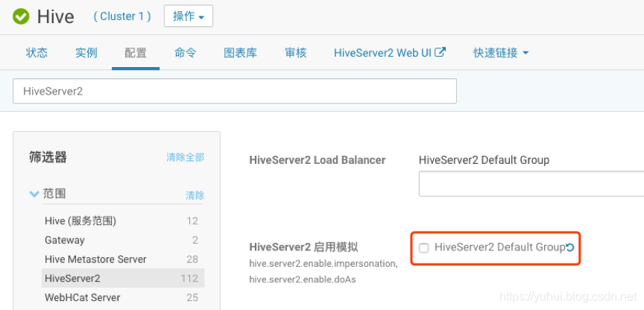644x310 pixels.
Task: Expand the 快速链接 dropdown menu
Action: click(x=501, y=53)
